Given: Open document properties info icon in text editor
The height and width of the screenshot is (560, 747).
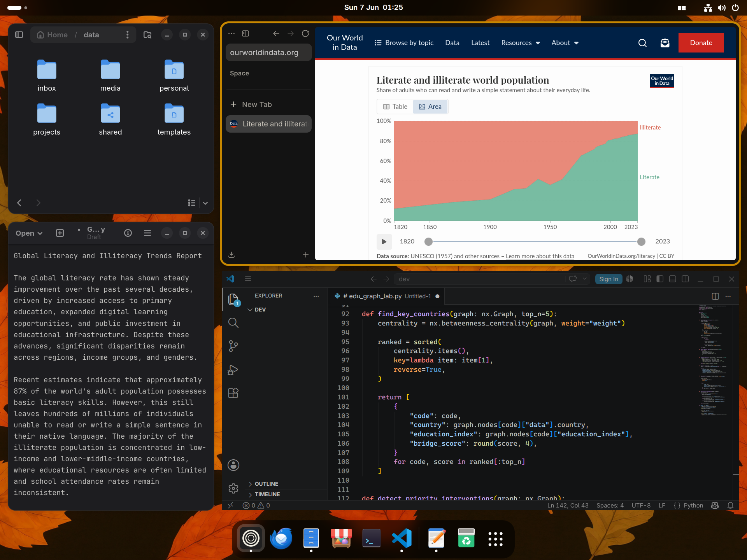Looking at the screenshot, I should pos(128,233).
